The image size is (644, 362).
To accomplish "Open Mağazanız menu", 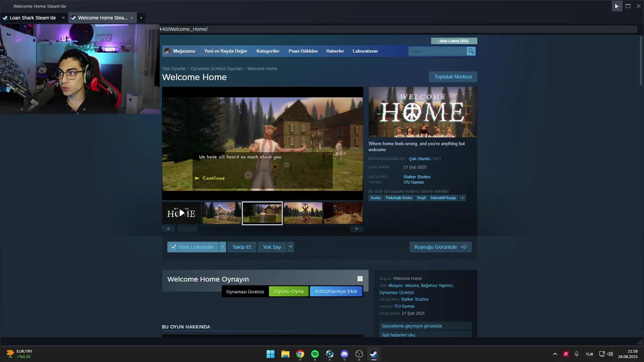I will coord(184,51).
